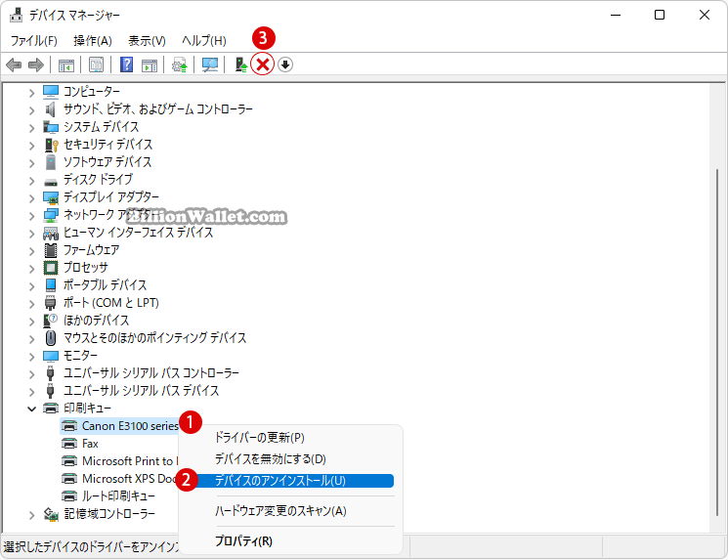
Task: Expand モニター category
Action: (31, 357)
